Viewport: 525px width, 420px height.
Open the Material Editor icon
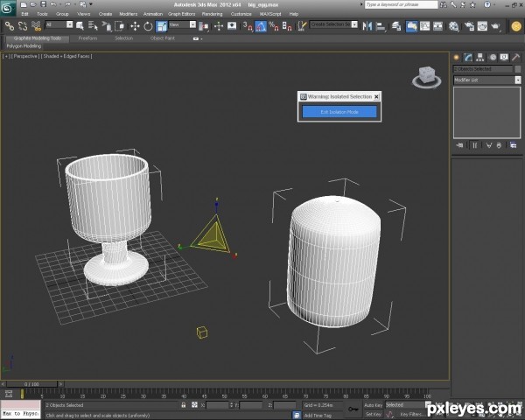point(453,25)
